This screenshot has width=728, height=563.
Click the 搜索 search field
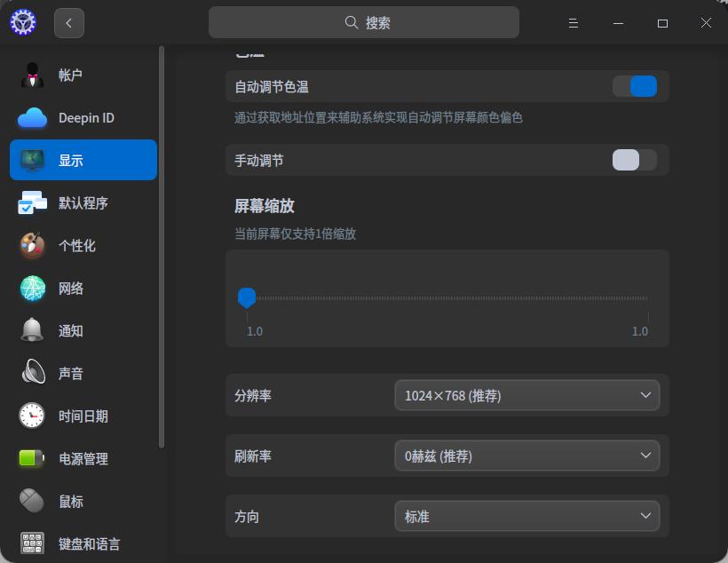point(363,22)
